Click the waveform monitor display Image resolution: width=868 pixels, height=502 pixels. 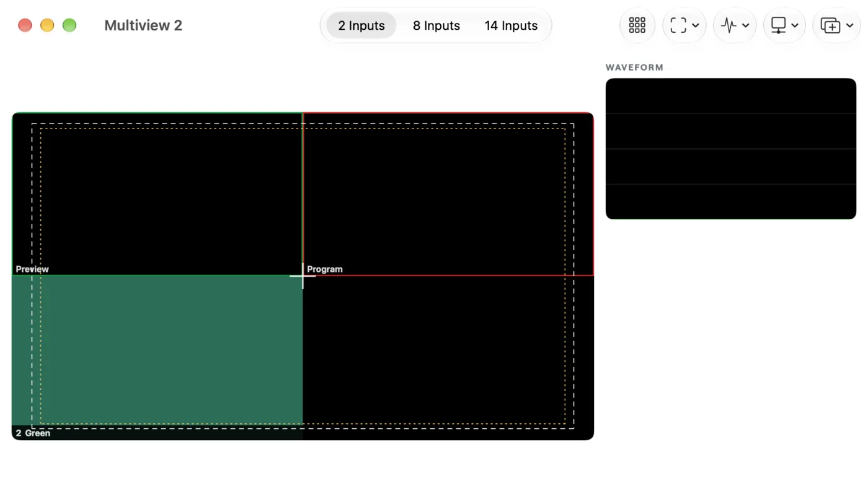731,148
